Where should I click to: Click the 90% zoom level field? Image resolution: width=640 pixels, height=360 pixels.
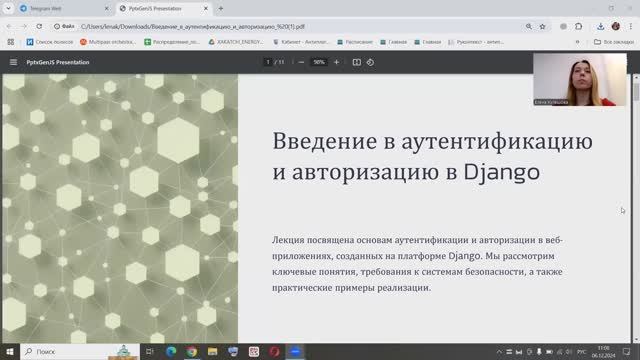pos(319,62)
